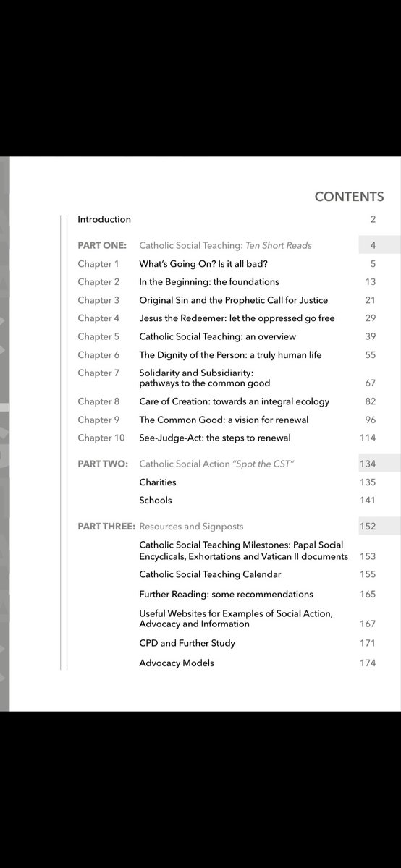Select the Chapter 5 label
This screenshot has width=401, height=868.
click(98, 336)
